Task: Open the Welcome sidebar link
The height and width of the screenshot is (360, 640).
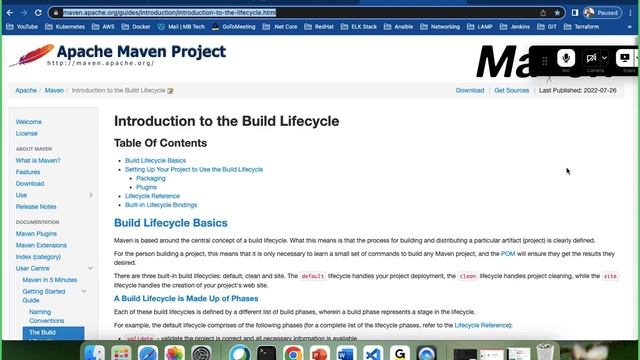Action: click(29, 122)
